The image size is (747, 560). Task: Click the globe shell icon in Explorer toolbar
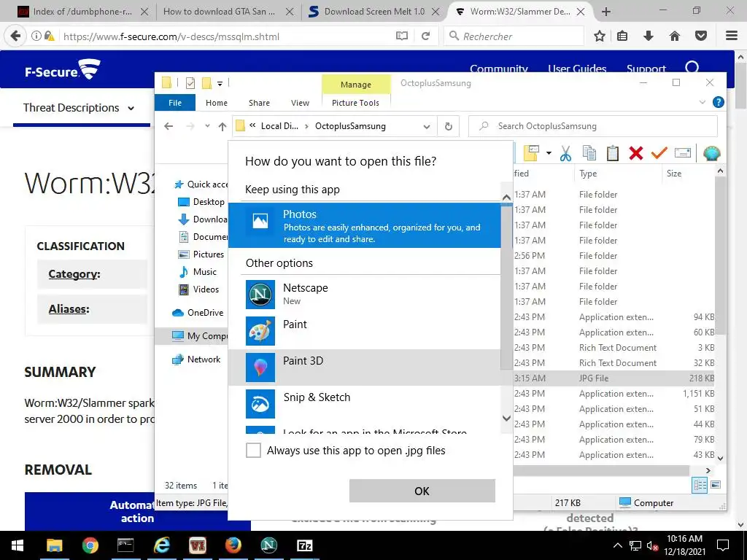(712, 153)
